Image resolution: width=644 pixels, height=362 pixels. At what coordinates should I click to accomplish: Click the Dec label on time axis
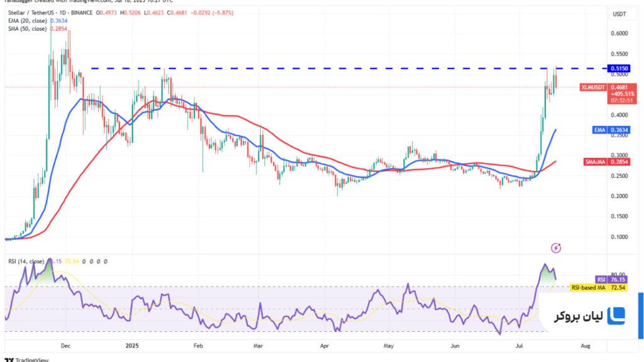[x=65, y=346]
